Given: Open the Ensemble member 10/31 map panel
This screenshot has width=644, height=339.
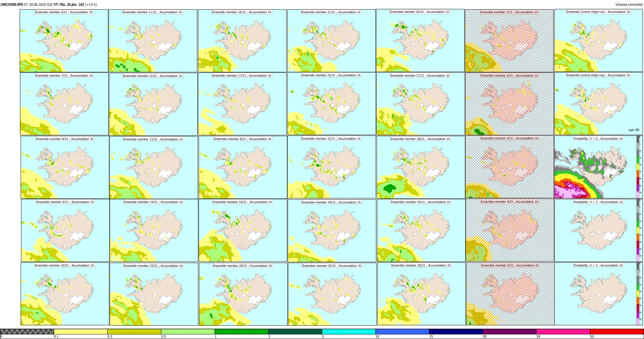Looking at the screenshot, I should point(65,294).
